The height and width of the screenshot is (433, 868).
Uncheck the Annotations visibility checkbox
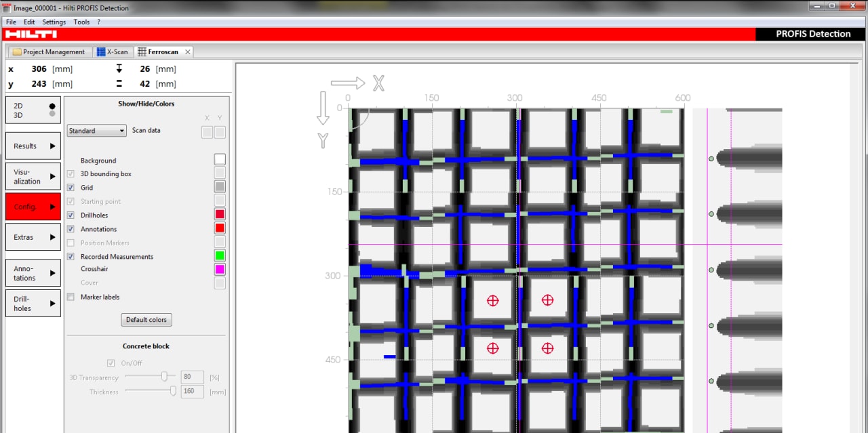click(x=71, y=229)
